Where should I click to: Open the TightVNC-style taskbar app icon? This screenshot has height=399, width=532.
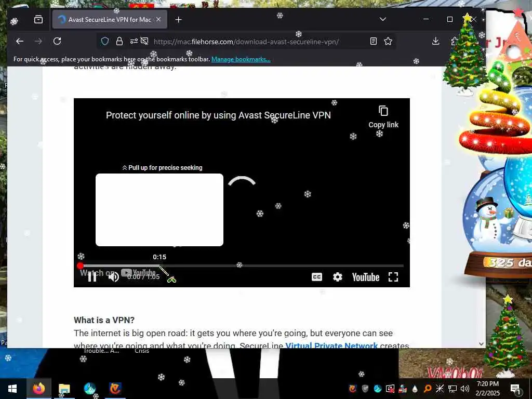115,389
